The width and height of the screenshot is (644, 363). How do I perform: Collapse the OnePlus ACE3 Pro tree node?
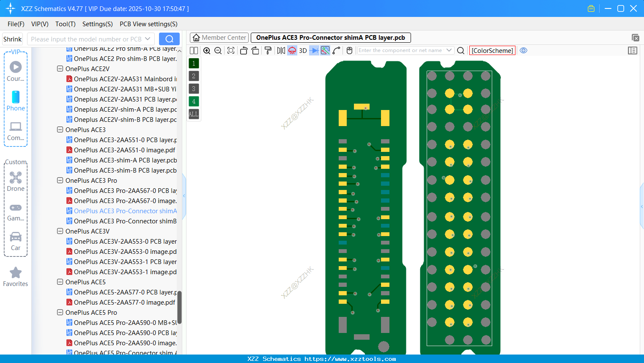coord(60,180)
